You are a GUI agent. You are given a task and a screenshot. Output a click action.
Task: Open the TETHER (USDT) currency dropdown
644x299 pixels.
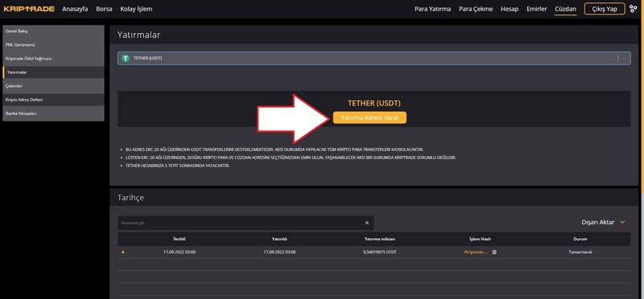coord(374,58)
